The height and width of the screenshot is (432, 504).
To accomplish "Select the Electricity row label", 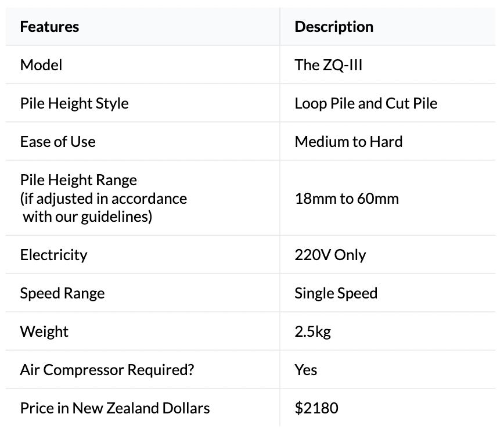I will tap(53, 255).
